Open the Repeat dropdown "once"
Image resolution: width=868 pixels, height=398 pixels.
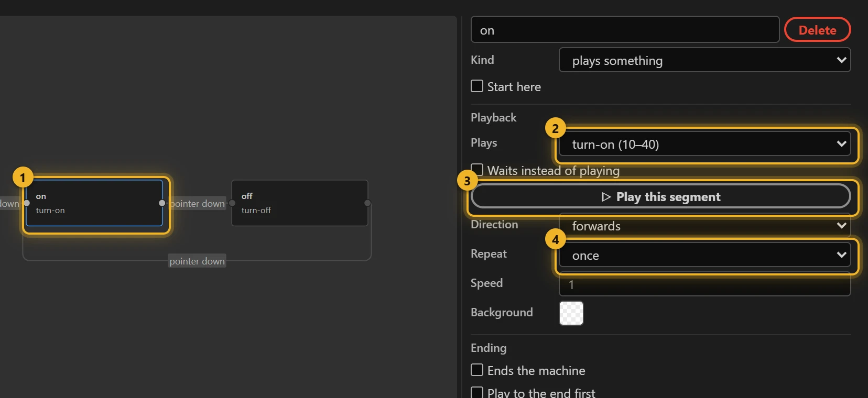(704, 255)
